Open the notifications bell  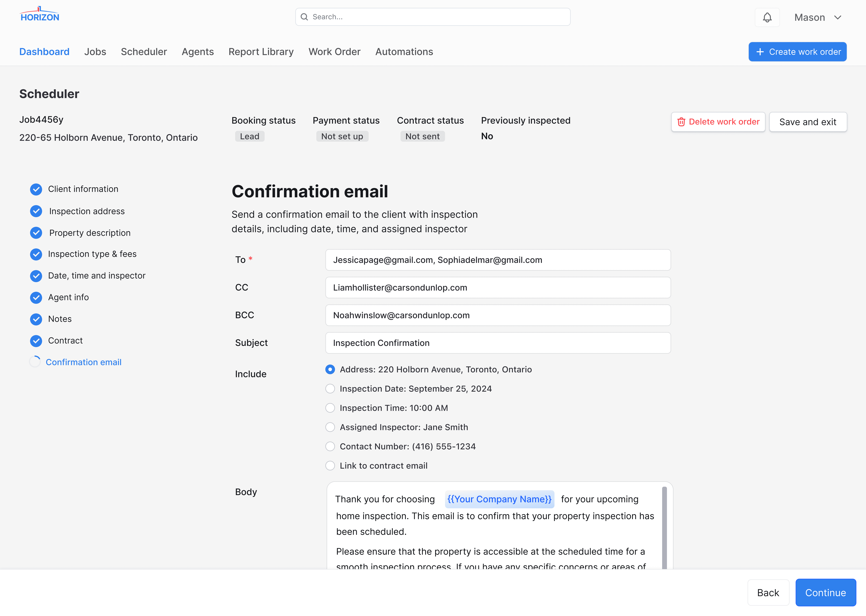(x=767, y=17)
